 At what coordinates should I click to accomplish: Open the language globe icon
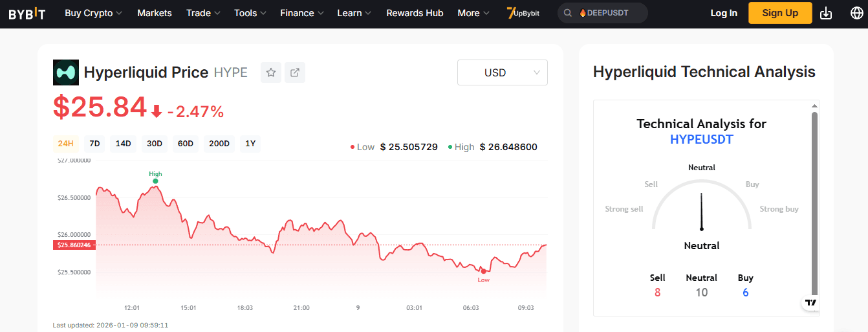(x=856, y=13)
